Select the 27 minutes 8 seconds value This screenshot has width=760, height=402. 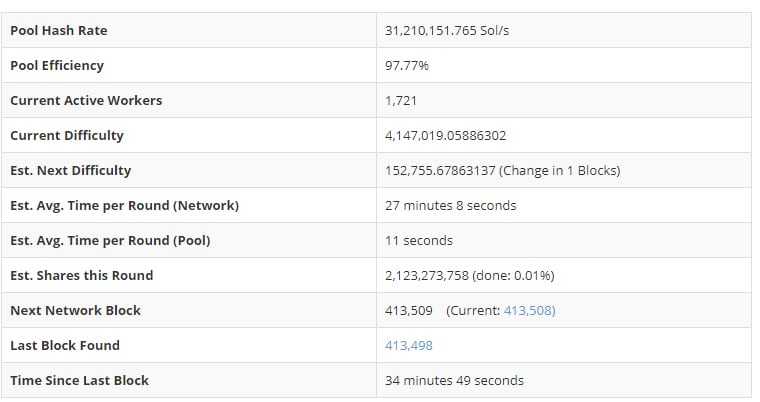(x=450, y=205)
